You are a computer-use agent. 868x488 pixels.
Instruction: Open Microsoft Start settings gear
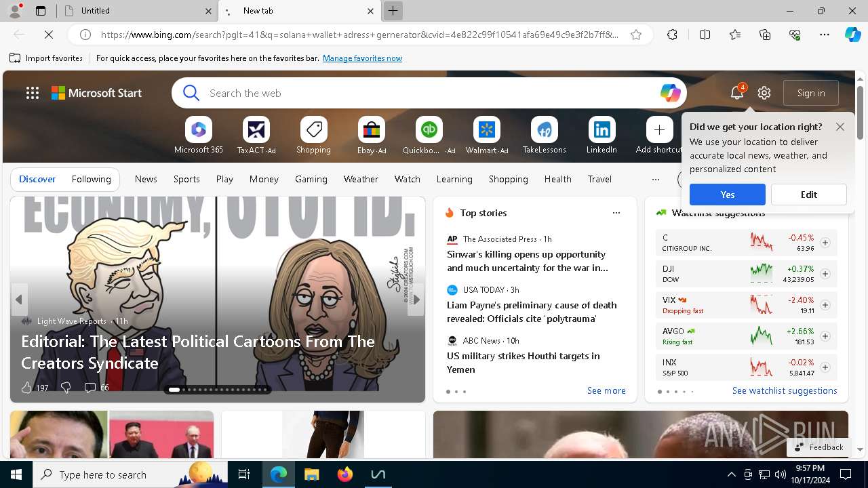(x=764, y=93)
